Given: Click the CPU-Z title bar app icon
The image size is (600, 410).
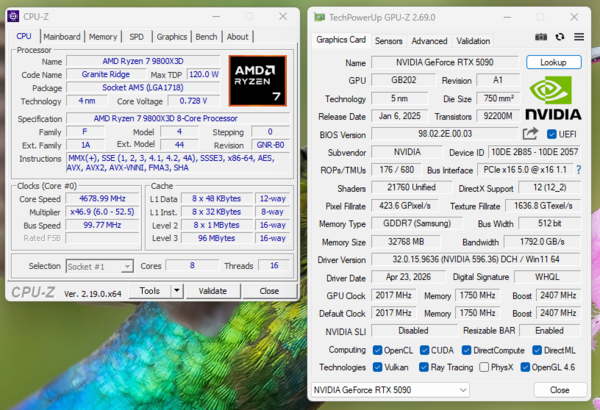Looking at the screenshot, I should coord(13,16).
